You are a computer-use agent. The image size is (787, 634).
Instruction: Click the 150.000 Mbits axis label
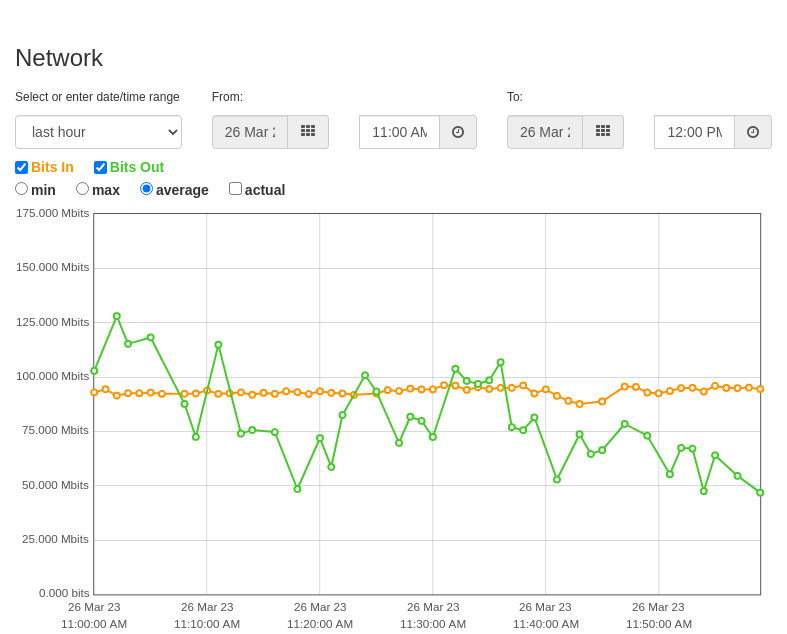(53, 267)
